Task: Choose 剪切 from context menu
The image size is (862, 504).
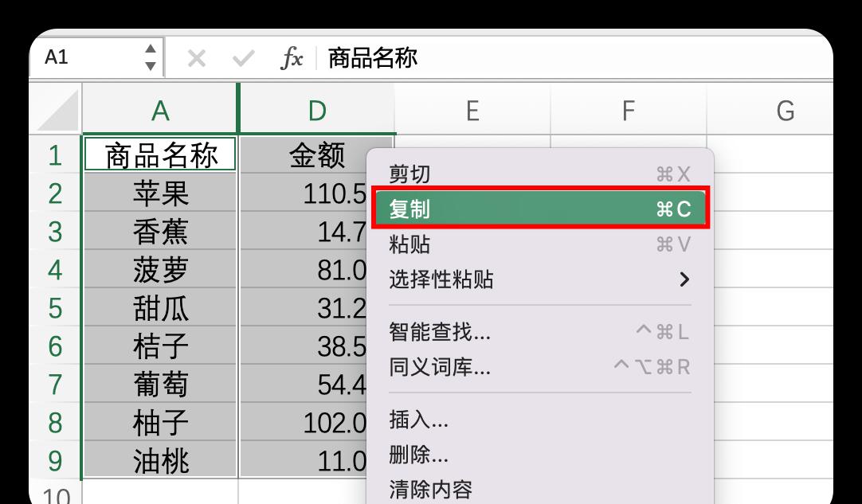Action: click(x=540, y=174)
